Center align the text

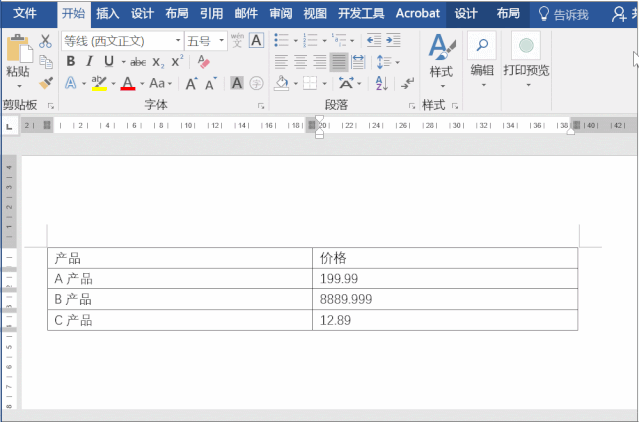(300, 62)
